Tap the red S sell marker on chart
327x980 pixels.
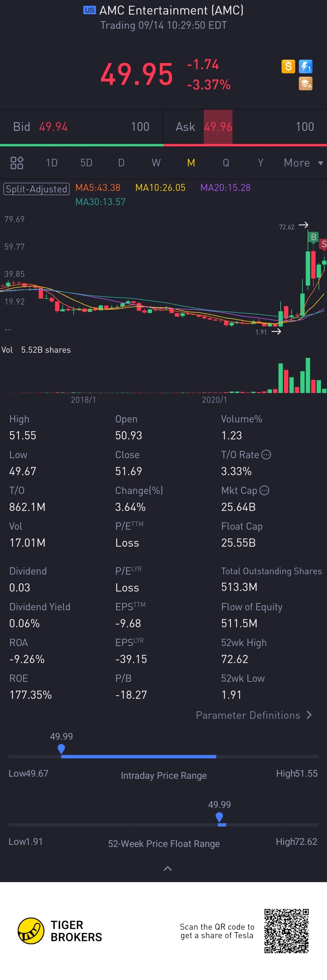(323, 244)
